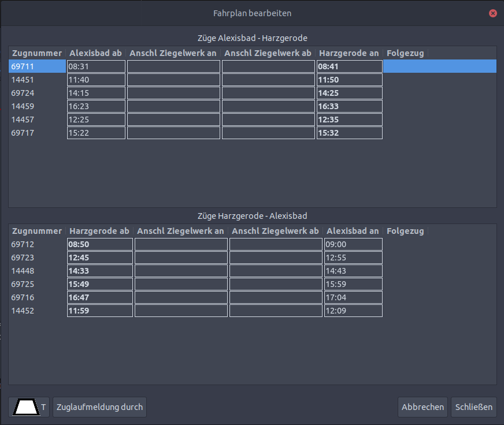Screen dimensions: 504x425
Task: Sort by Alexisbad an column header
Action: [353, 231]
